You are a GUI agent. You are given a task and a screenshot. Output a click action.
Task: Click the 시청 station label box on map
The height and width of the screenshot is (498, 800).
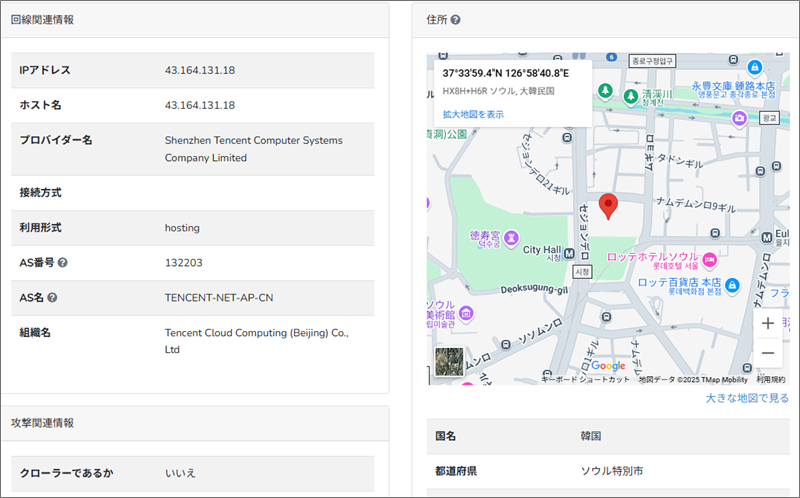[x=582, y=272]
